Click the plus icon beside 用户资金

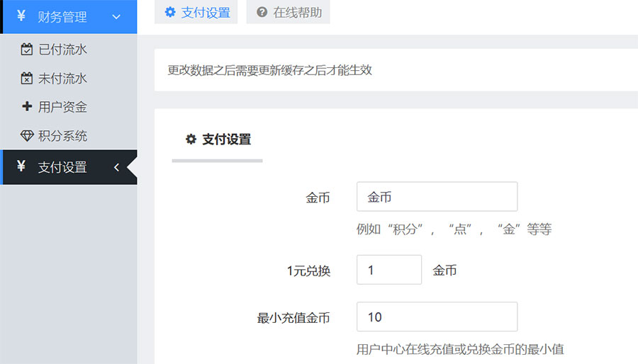(27, 106)
